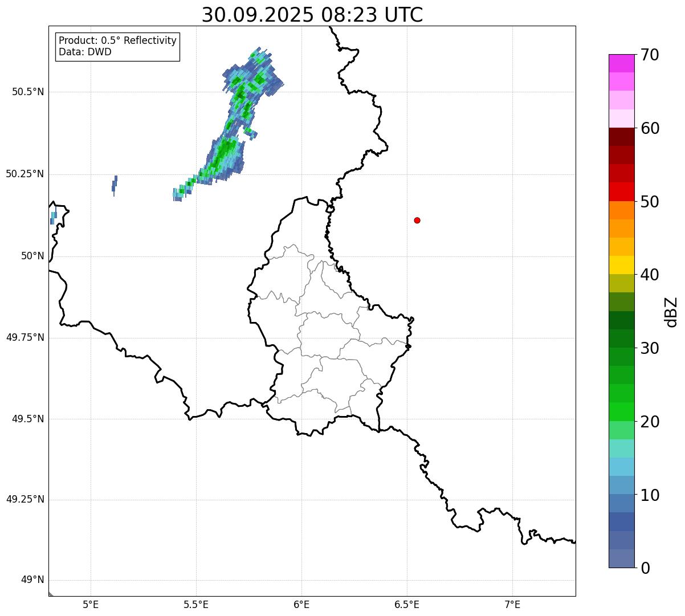
Task: Click the bright red 50 dBZ colorbar segment
Action: coord(623,192)
